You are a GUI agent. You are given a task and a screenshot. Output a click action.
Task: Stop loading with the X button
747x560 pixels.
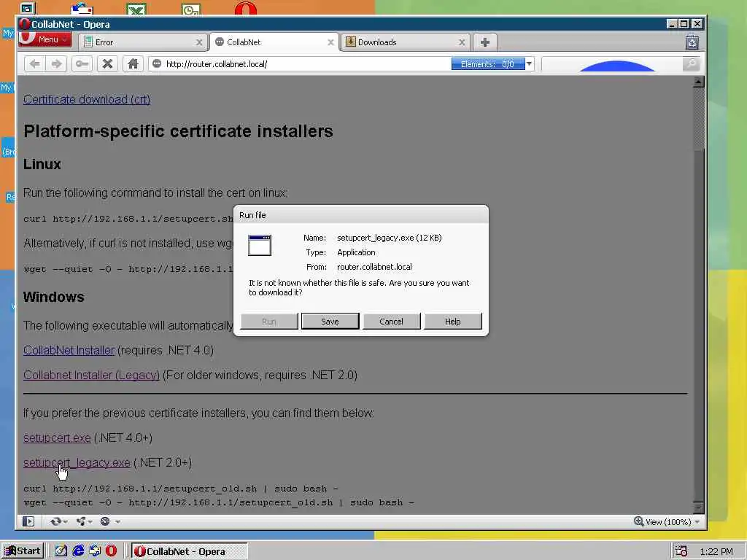pos(108,64)
